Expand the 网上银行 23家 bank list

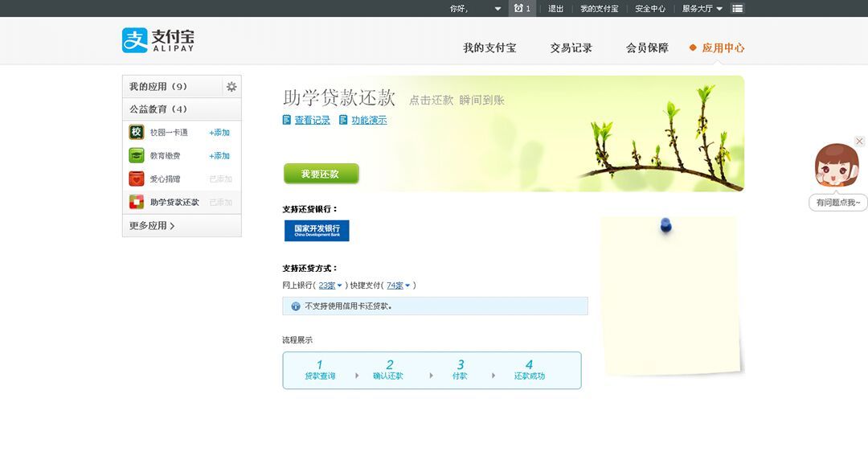330,286
